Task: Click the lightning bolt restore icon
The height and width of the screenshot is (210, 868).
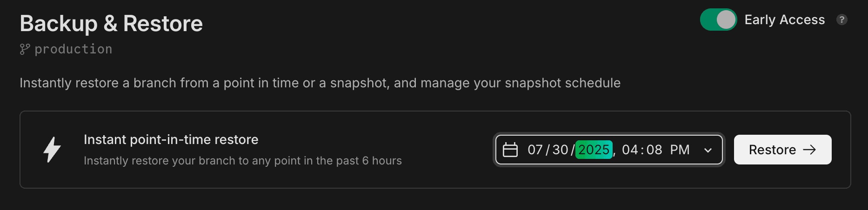Action: point(52,150)
